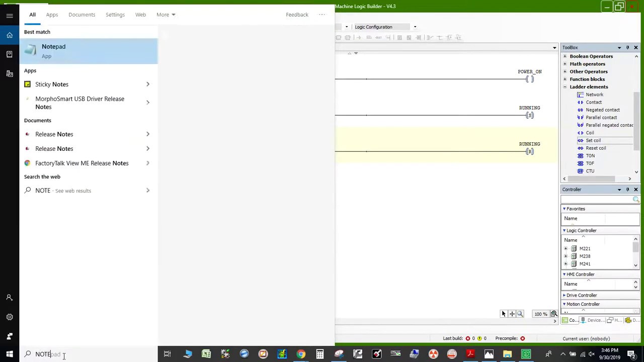Expand the M241 controller node
The image size is (644, 362).
click(x=566, y=263)
